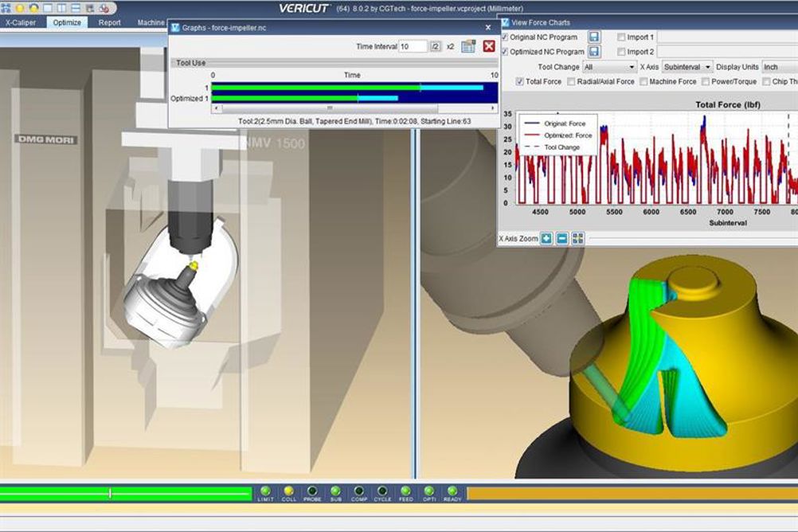Uncheck the Optimized NC Program checkbox

[x=505, y=52]
